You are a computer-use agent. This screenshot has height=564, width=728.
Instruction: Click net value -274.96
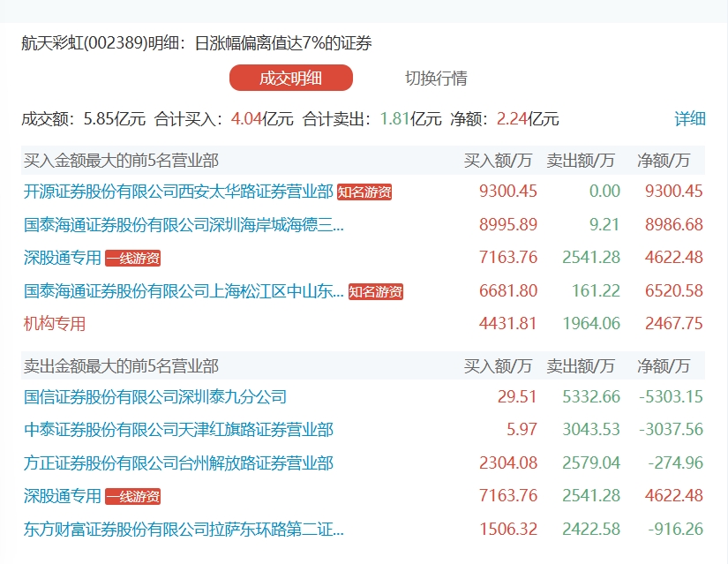point(676,463)
